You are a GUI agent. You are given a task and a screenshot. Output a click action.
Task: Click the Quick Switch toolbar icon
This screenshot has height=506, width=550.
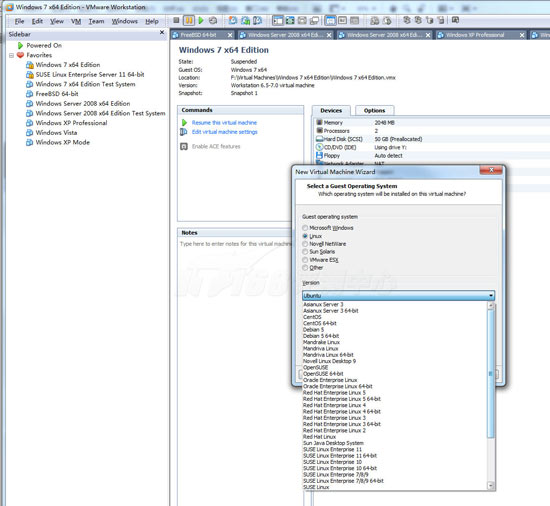(x=302, y=20)
